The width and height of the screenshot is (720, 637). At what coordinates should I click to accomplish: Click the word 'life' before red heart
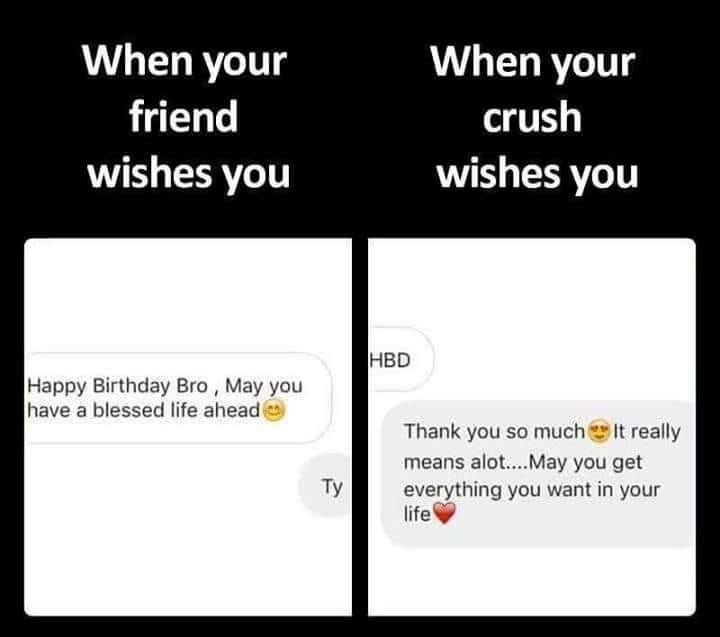coord(417,514)
